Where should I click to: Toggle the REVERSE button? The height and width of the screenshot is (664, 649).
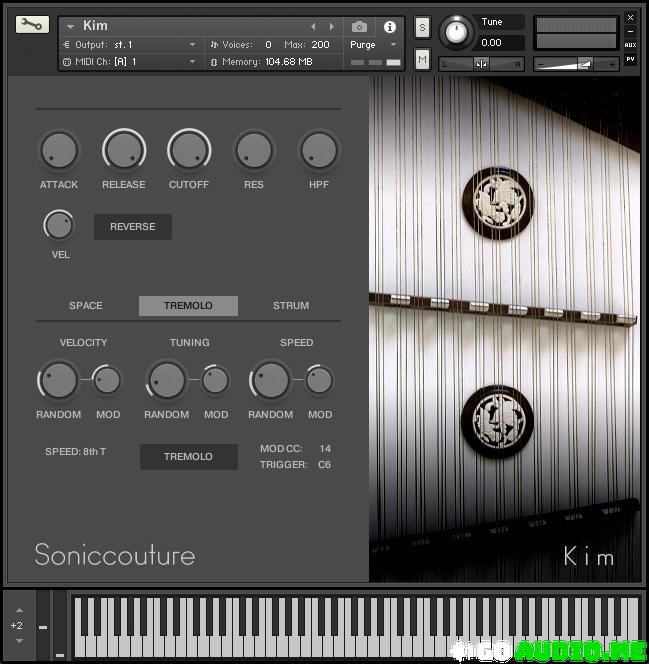tap(132, 227)
